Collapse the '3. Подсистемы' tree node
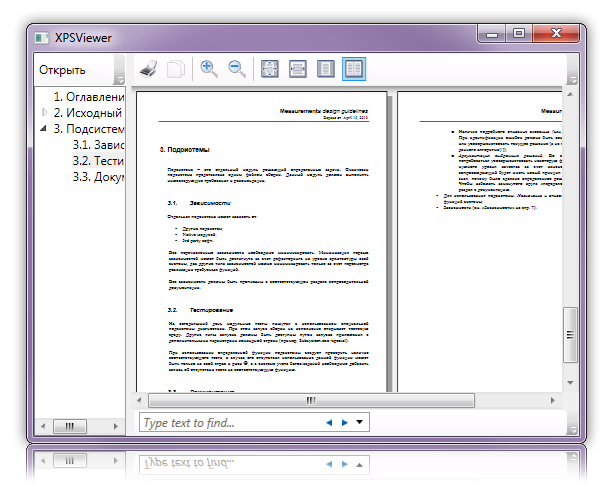This screenshot has width=610, height=493. [44, 129]
